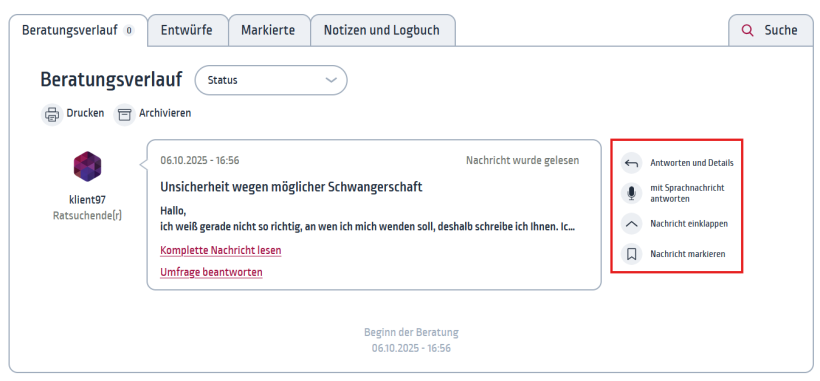The height and width of the screenshot is (381, 820).
Task: Follow the Umfrage beantworten link
Action: tap(211, 272)
